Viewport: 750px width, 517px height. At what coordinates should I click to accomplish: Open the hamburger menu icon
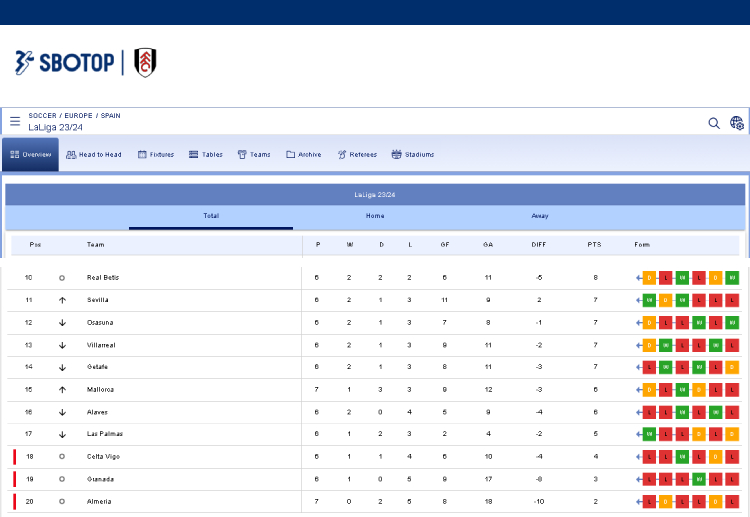(15, 121)
